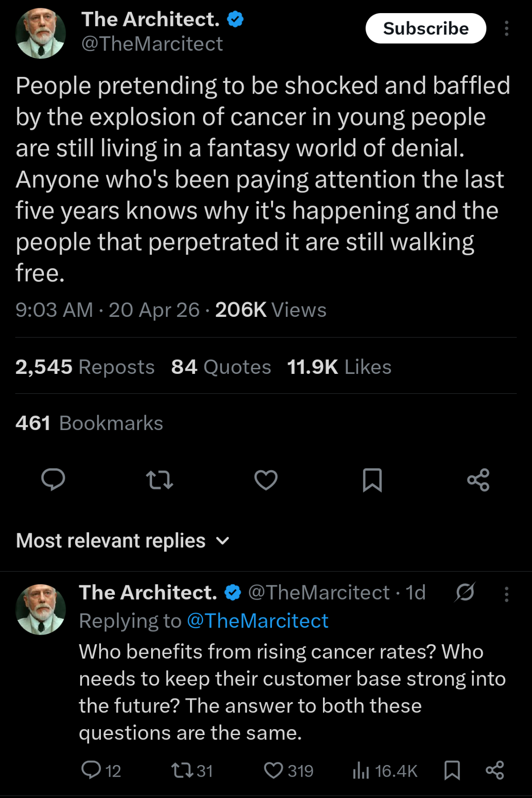Open @TheMarcitect mention link in reply
The image size is (532, 798).
pyautogui.click(x=257, y=621)
